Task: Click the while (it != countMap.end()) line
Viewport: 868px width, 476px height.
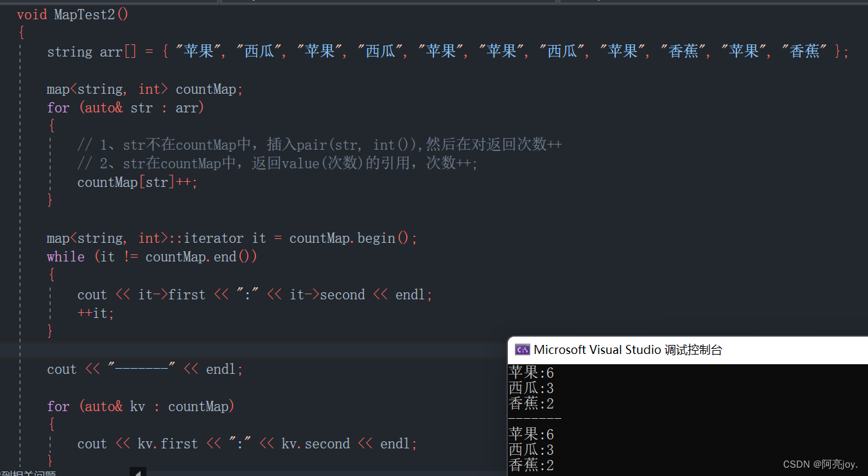Action: coord(152,257)
